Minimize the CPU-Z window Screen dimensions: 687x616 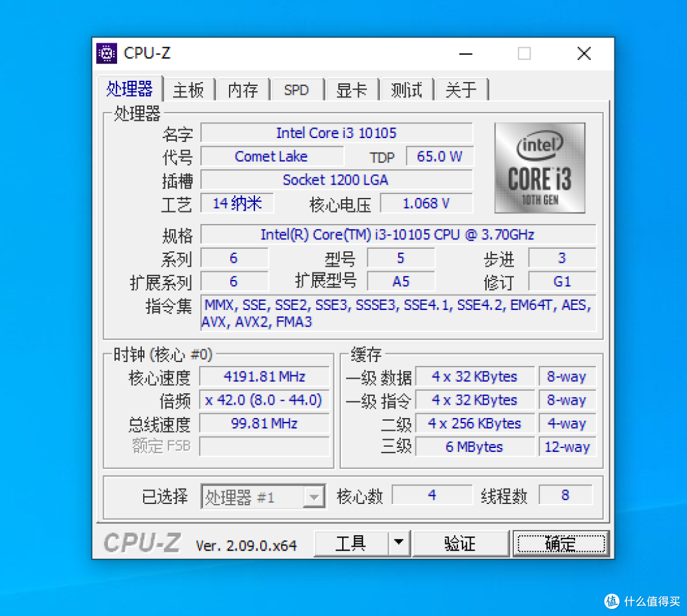(x=465, y=53)
